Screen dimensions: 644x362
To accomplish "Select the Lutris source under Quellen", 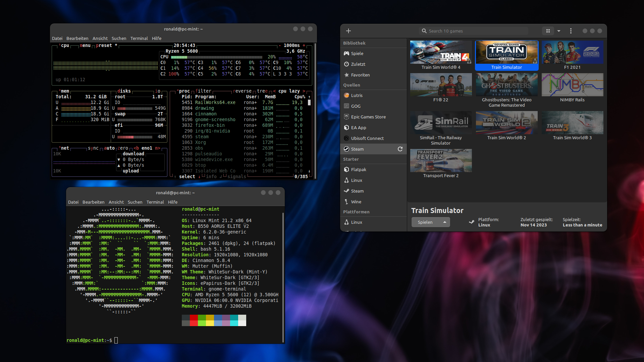I will click(374, 95).
